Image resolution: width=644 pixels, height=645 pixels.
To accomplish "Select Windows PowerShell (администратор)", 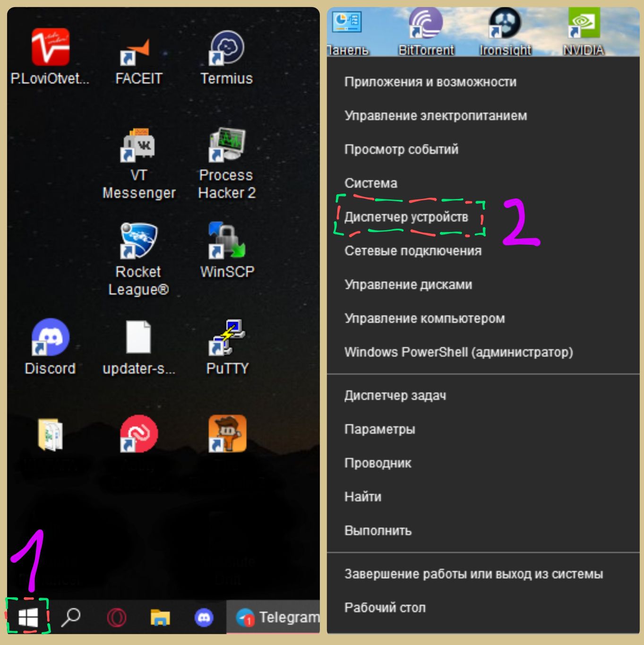I will [x=458, y=353].
